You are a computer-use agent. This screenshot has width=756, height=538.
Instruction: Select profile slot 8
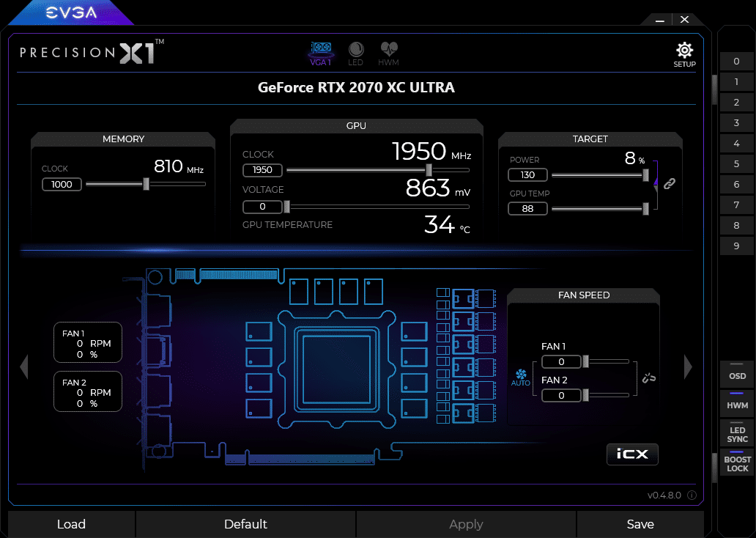tap(736, 225)
